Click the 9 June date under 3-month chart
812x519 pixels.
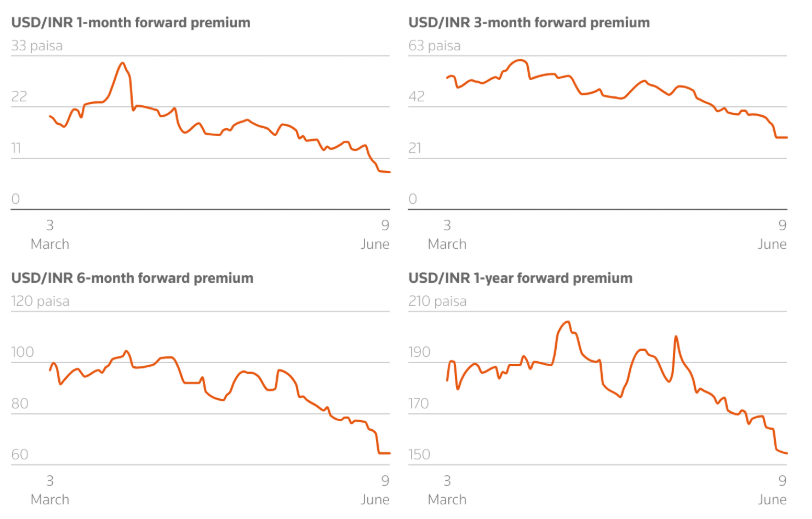pyautogui.click(x=775, y=235)
